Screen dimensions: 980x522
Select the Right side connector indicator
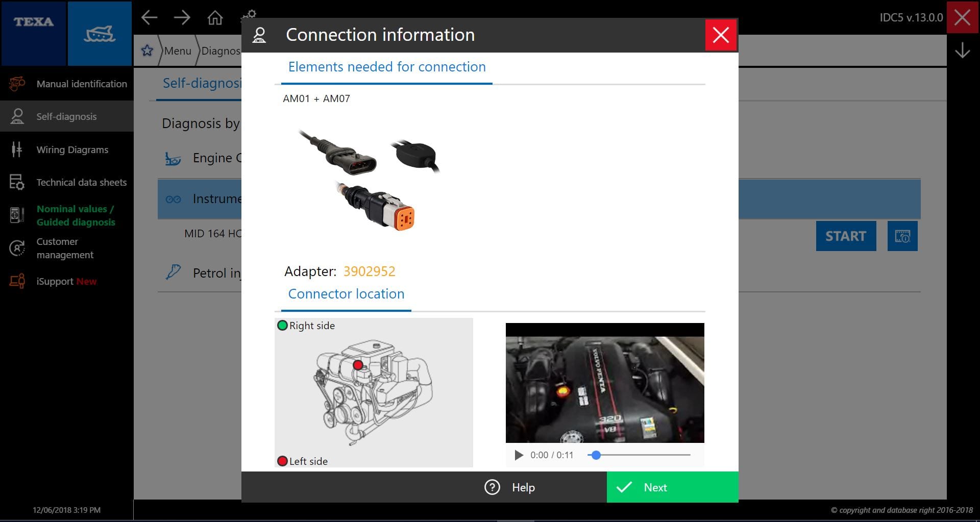tap(282, 325)
